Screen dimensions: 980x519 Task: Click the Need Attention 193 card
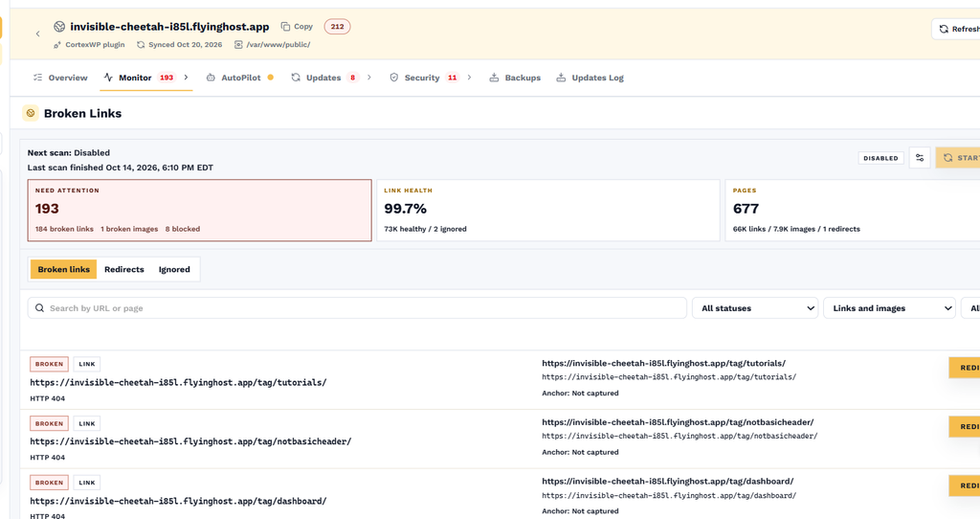pos(199,210)
